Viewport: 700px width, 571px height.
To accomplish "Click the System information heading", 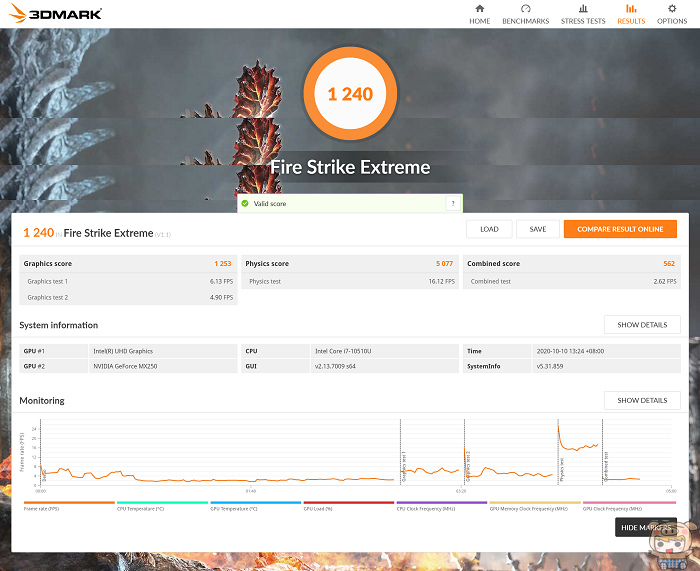I will 58,325.
